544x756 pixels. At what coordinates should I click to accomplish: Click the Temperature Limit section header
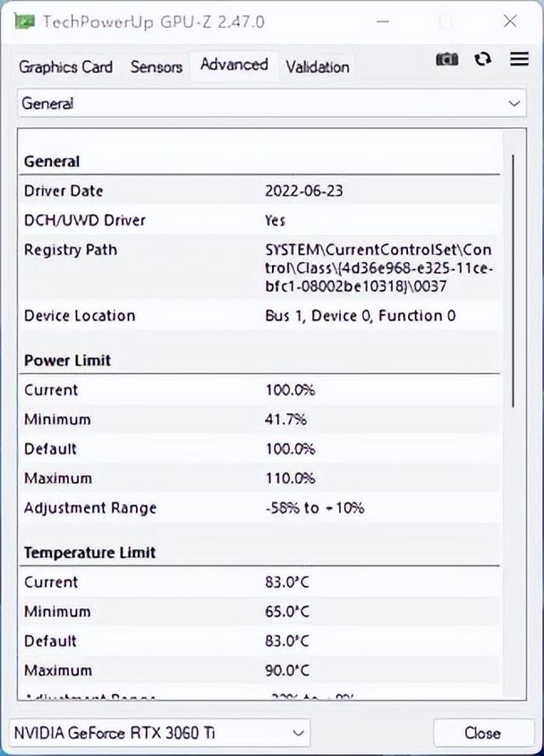[89, 553]
